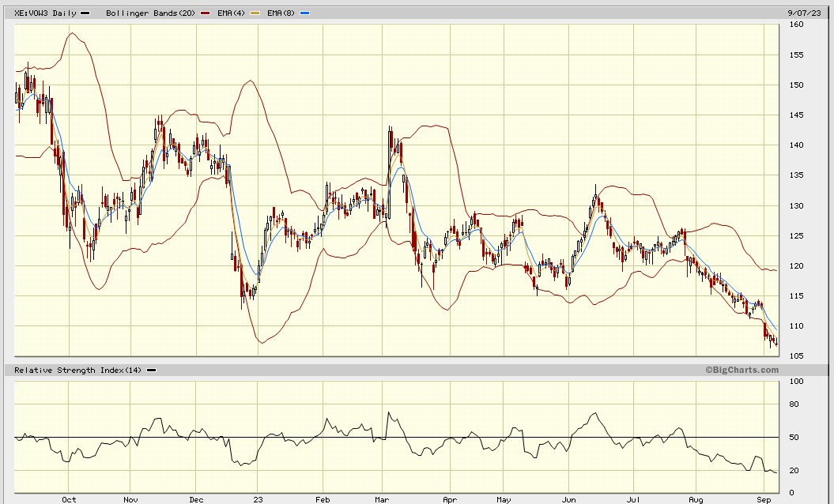This screenshot has width=834, height=504.
Task: Click the Sep month axis label
Action: point(764,498)
